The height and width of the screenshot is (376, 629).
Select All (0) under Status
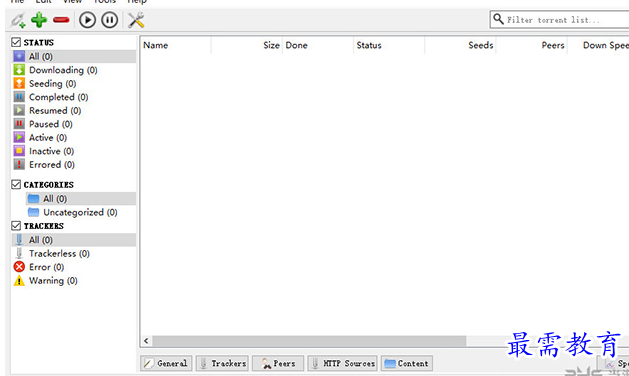74,56
